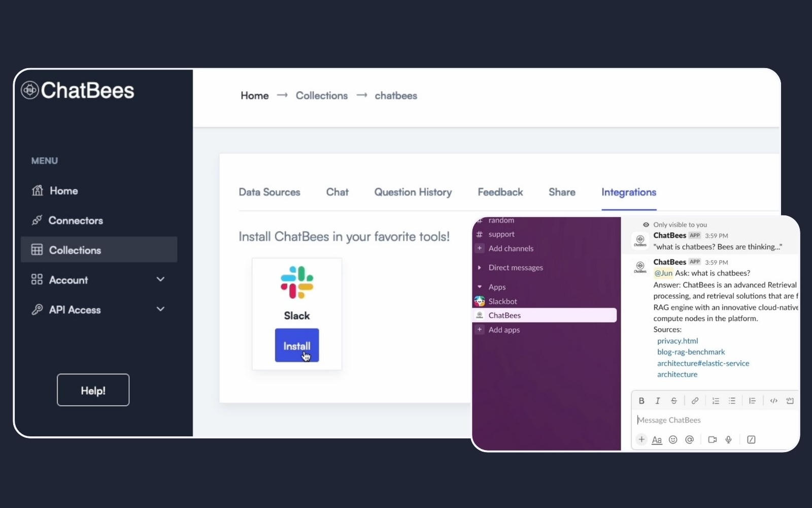Switch to the Share tab
812x508 pixels.
[562, 192]
